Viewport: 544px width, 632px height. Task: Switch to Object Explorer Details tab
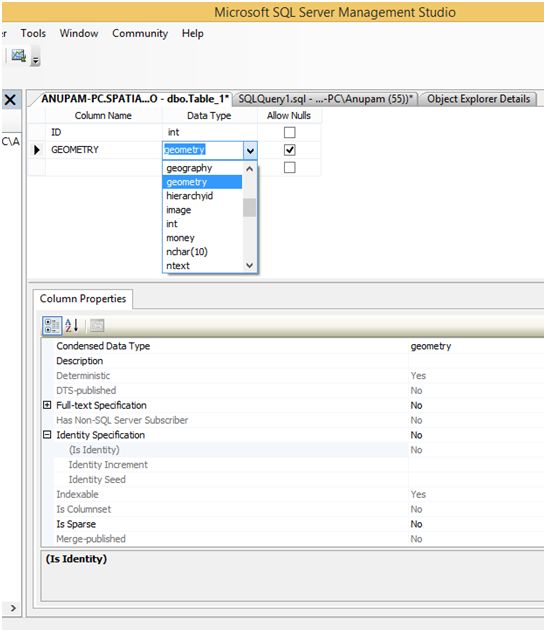coord(478,99)
